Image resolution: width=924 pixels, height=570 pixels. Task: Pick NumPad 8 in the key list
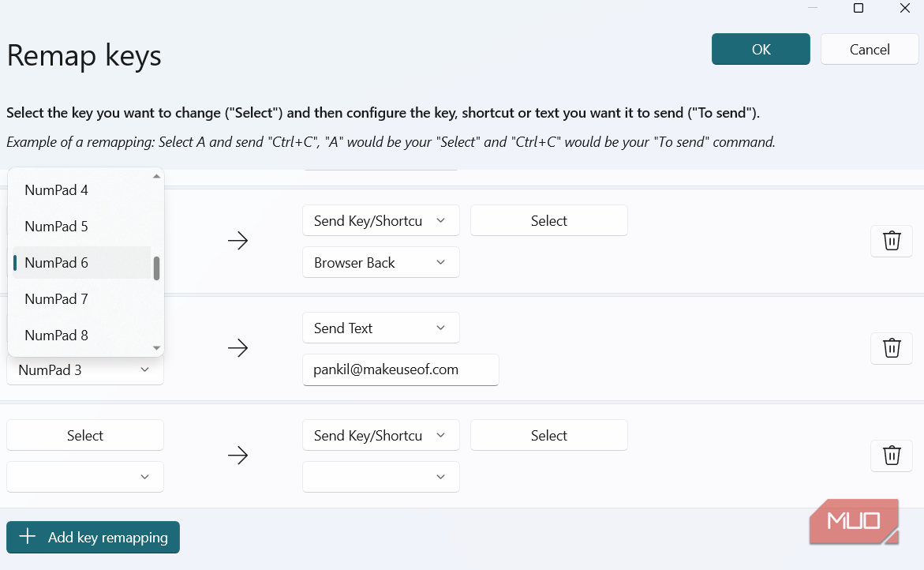pos(82,336)
